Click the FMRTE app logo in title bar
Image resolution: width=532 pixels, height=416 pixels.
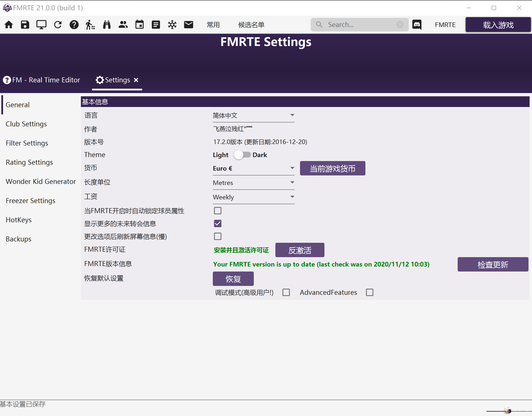point(7,8)
